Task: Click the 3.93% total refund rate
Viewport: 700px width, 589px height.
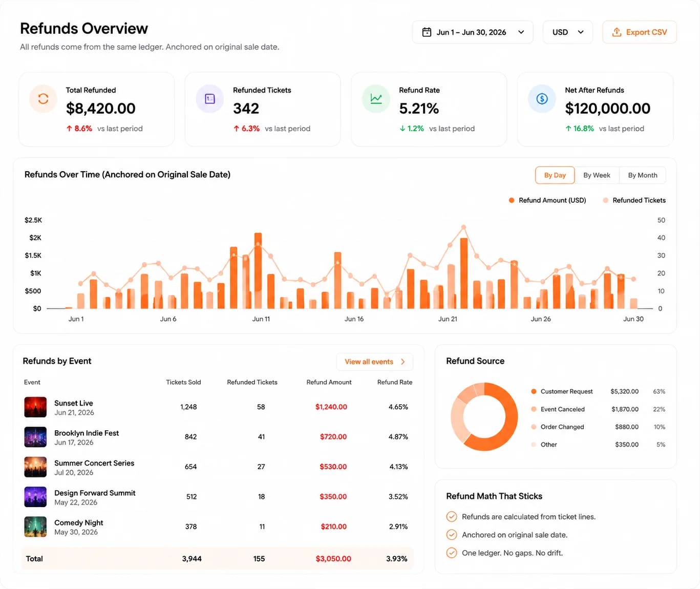Action: coord(397,559)
